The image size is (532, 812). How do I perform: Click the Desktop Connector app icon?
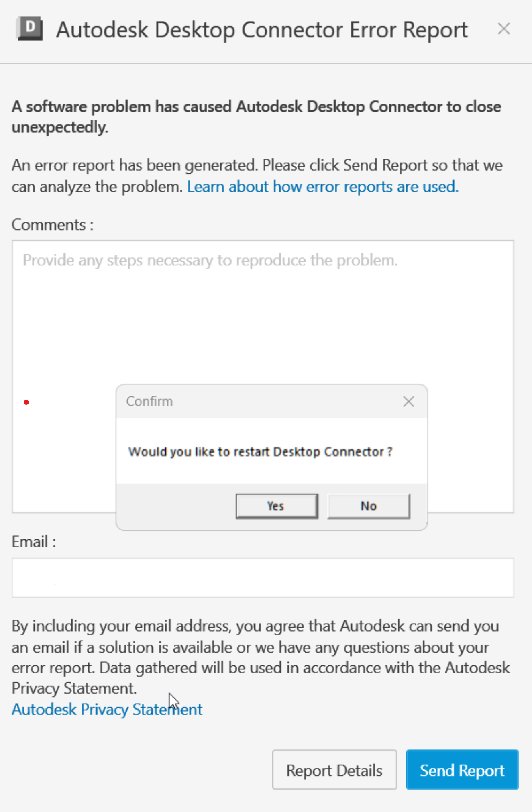click(x=31, y=29)
